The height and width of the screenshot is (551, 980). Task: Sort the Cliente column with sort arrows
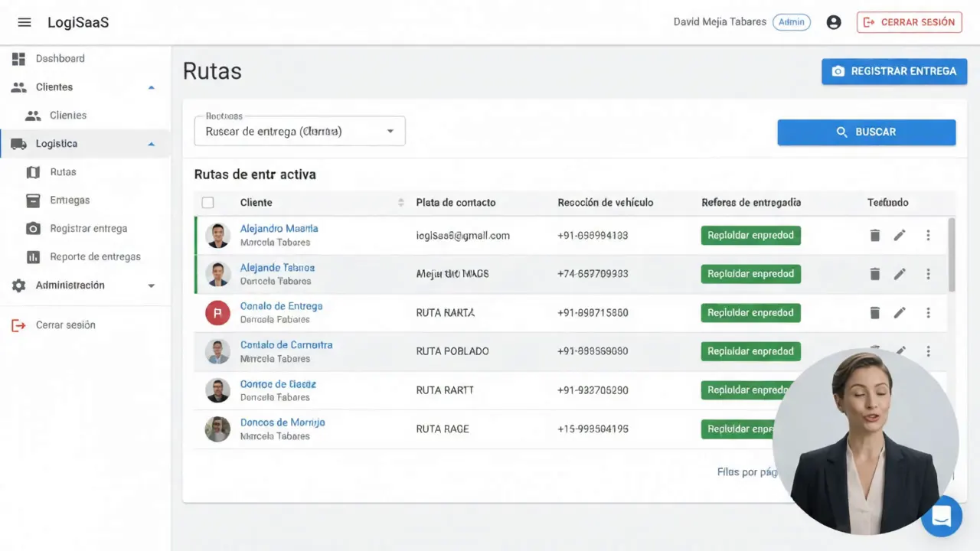(400, 203)
